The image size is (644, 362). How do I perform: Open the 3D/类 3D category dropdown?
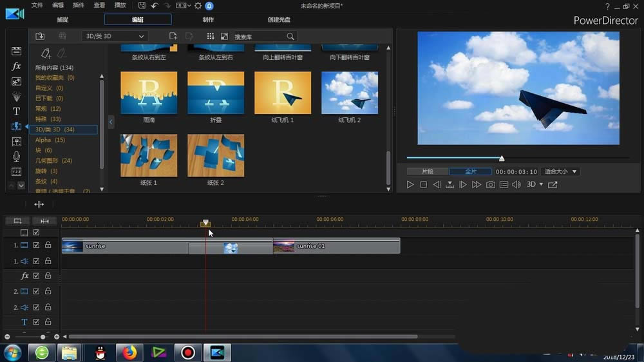tap(115, 36)
